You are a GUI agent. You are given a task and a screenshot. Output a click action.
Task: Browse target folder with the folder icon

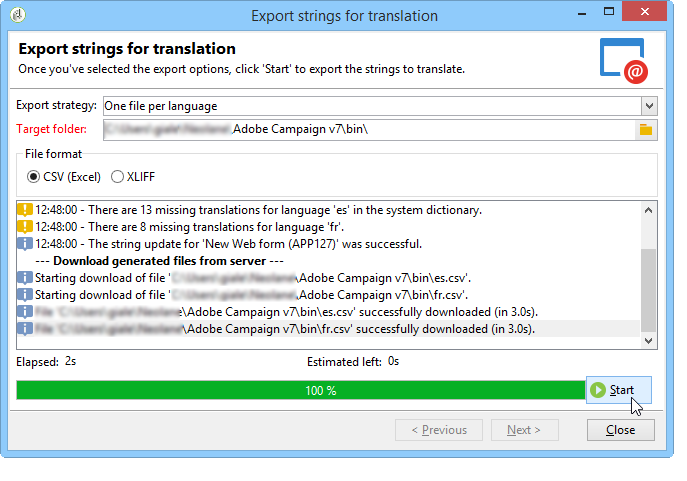point(646,130)
